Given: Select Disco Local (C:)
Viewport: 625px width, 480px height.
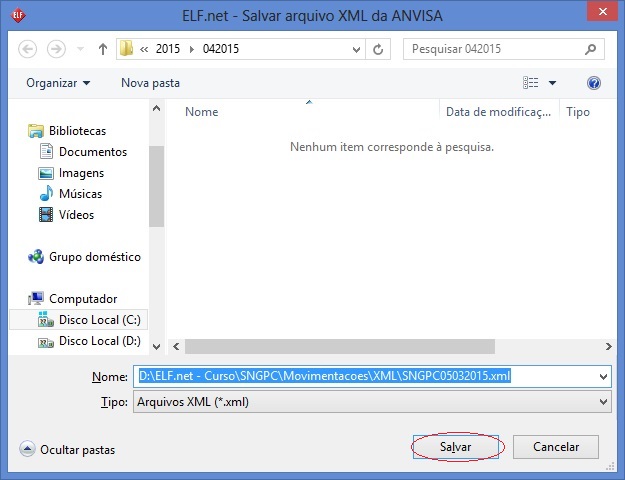Looking at the screenshot, I should (100, 320).
